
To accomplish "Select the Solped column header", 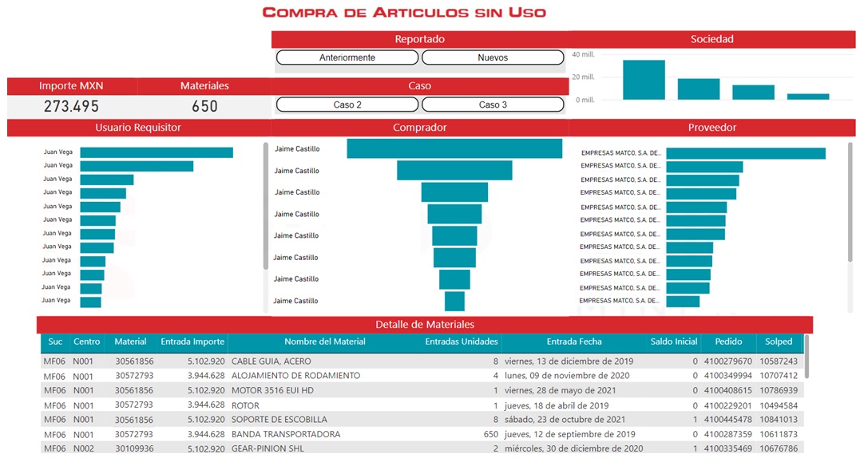I will point(779,342).
